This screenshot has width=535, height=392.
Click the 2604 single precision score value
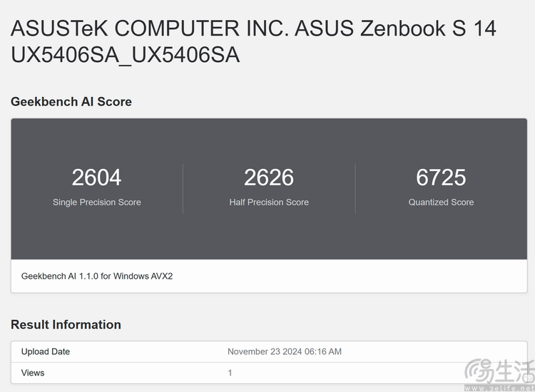click(96, 177)
